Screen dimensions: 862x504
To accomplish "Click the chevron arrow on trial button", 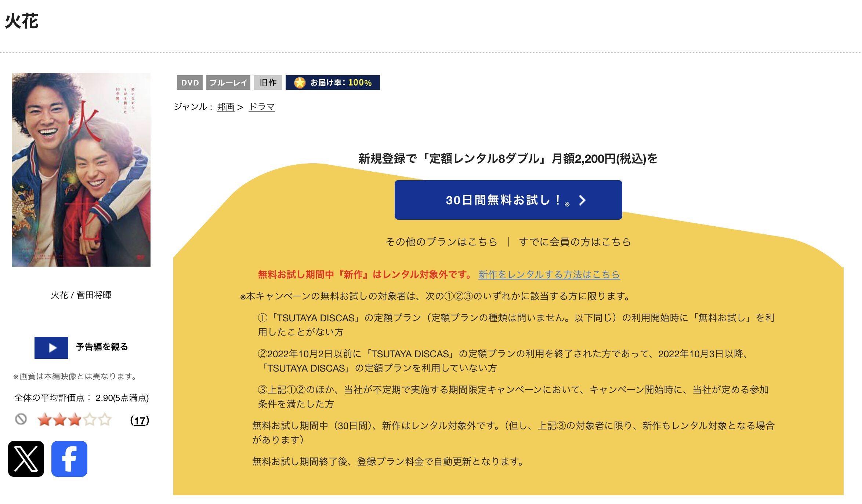I will coord(582,200).
